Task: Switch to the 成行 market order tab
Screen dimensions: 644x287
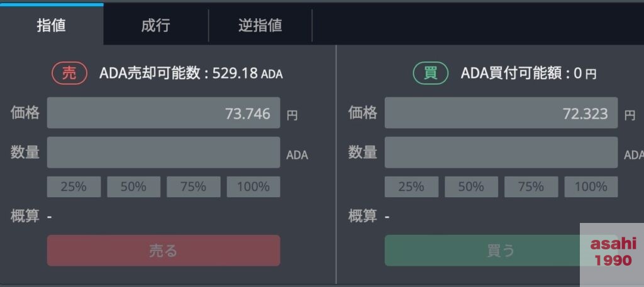Action: (x=156, y=25)
